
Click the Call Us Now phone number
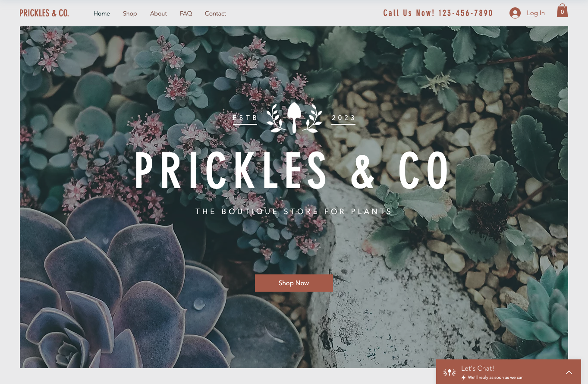coord(438,13)
